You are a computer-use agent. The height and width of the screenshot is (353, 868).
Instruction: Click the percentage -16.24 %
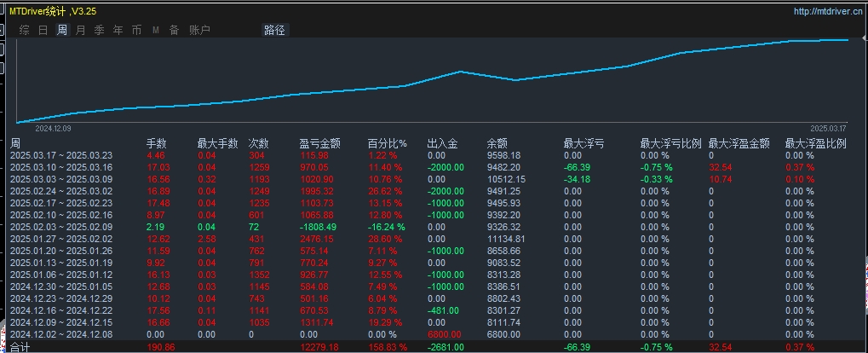click(387, 227)
